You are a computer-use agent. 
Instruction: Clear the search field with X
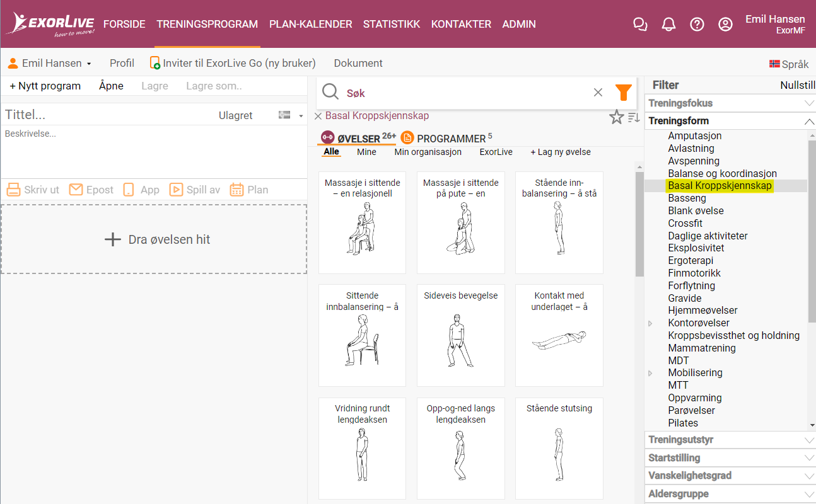pyautogui.click(x=598, y=93)
